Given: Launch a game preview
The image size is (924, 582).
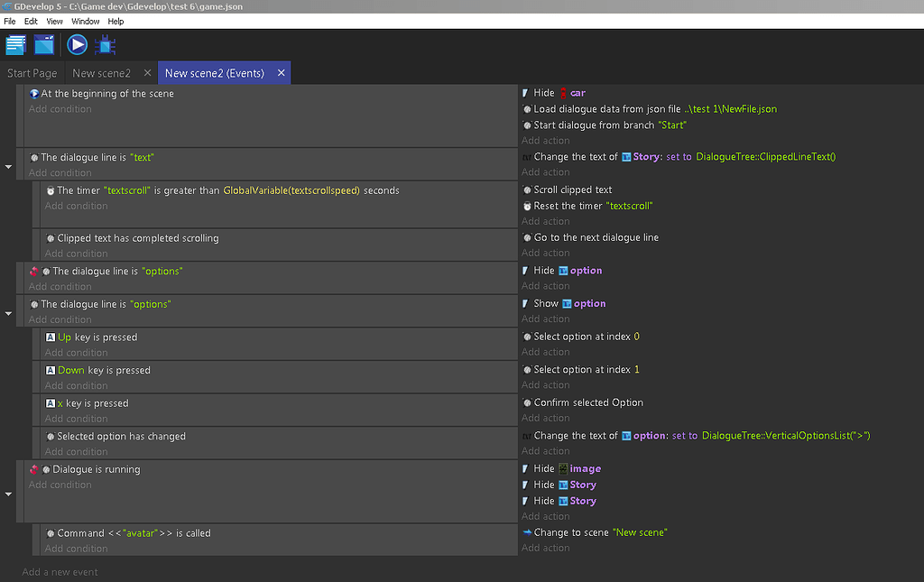Looking at the screenshot, I should (x=77, y=44).
